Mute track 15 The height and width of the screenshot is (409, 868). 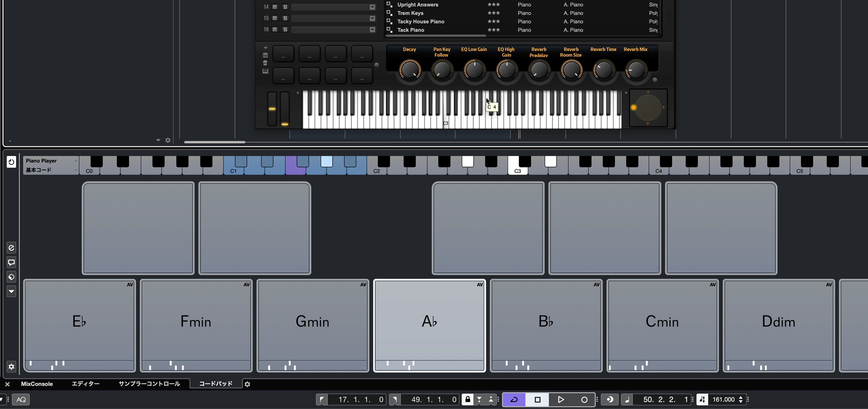275,18
